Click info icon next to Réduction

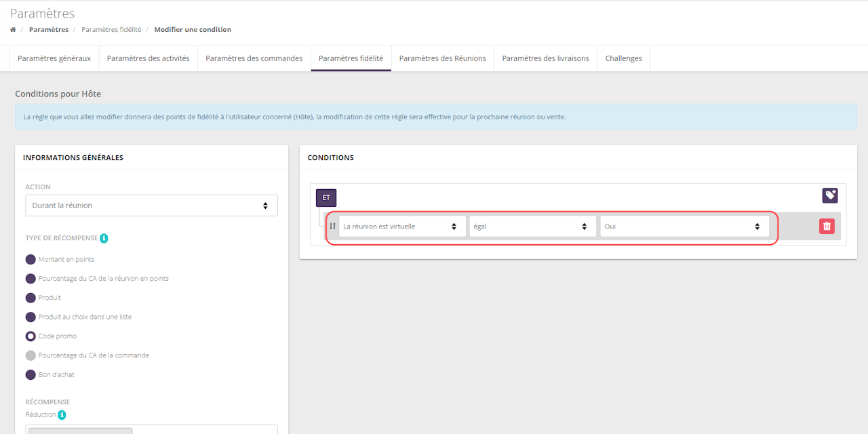click(x=62, y=415)
